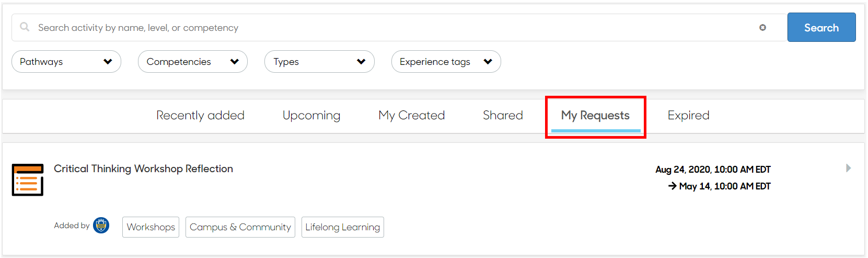868x258 pixels.
Task: Click the Added by university crest badge
Action: 101,226
